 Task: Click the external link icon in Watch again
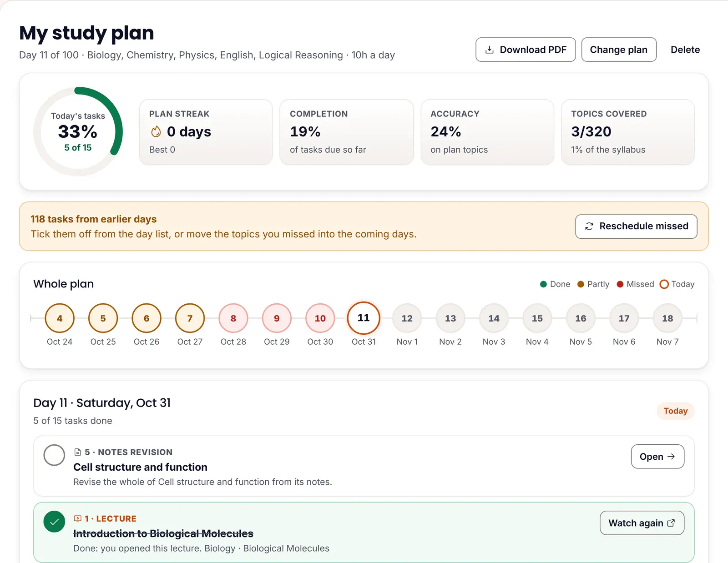671,523
